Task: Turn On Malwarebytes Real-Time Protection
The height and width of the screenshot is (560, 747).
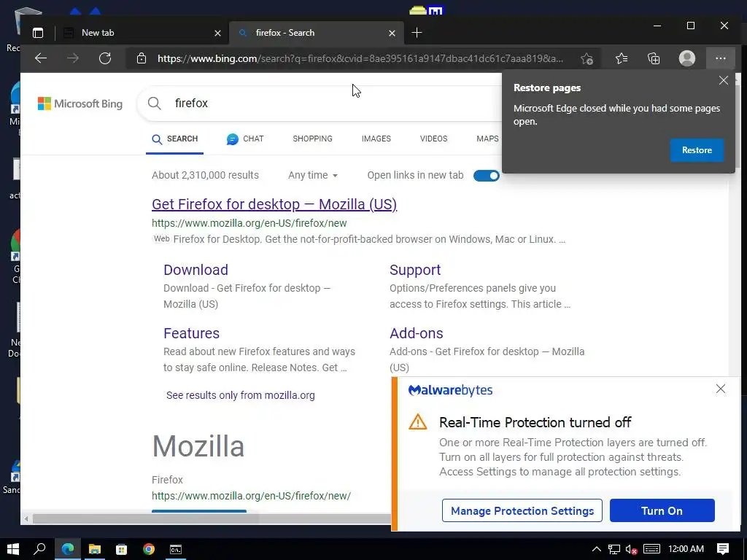Action: point(662,510)
